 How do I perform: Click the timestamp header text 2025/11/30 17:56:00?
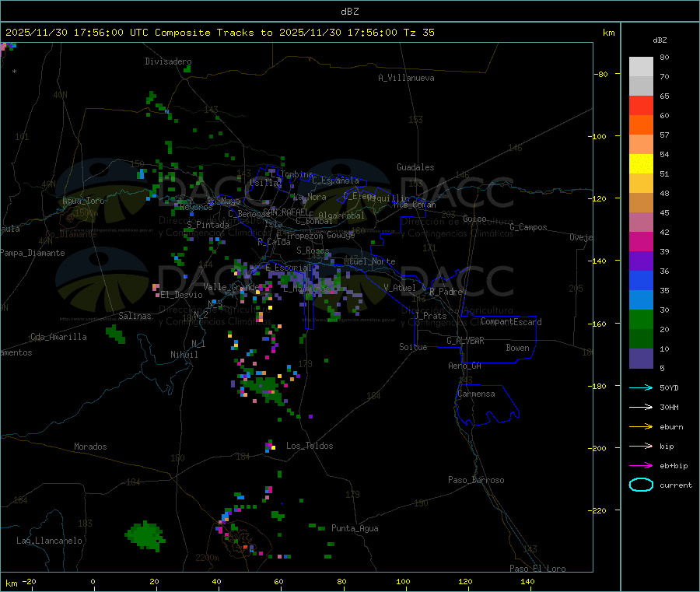pos(65,33)
